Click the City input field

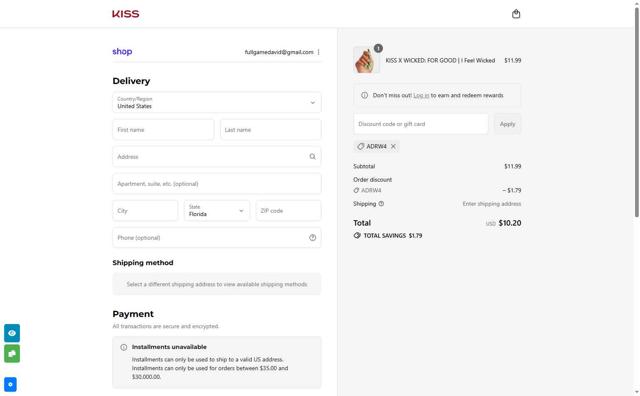(x=145, y=211)
